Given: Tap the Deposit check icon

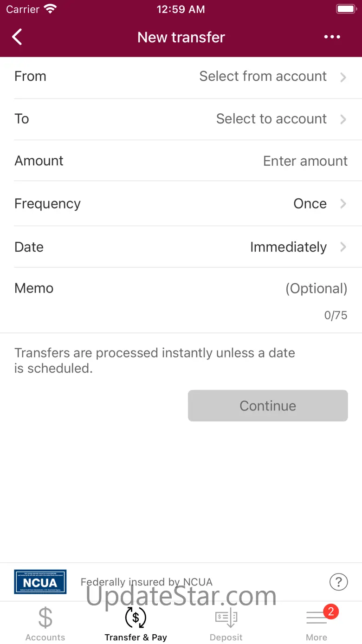Looking at the screenshot, I should click(226, 618).
